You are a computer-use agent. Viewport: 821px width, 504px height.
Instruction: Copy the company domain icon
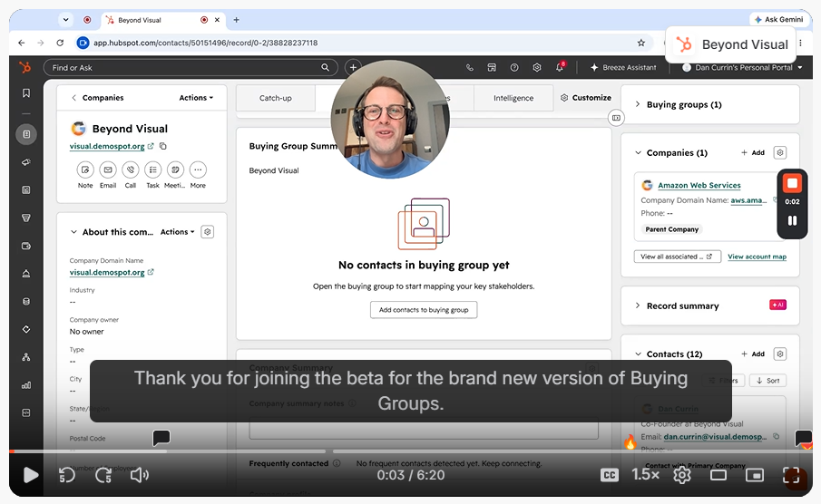(162, 146)
